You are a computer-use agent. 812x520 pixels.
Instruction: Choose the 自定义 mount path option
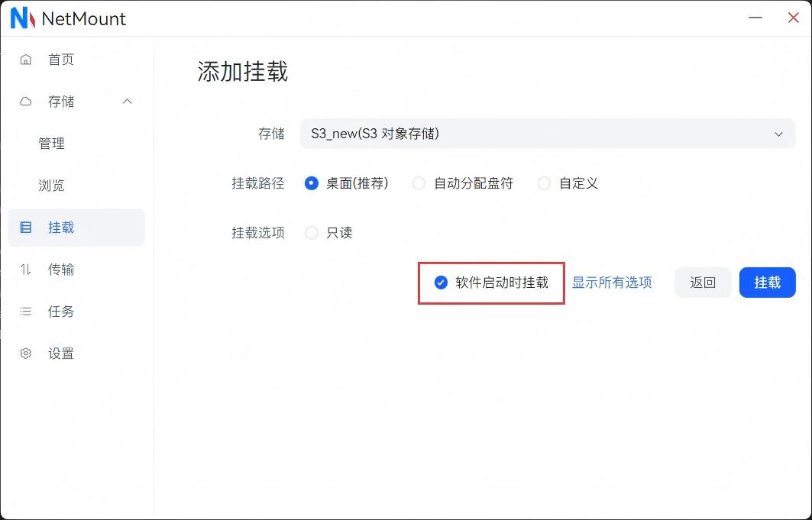point(544,183)
